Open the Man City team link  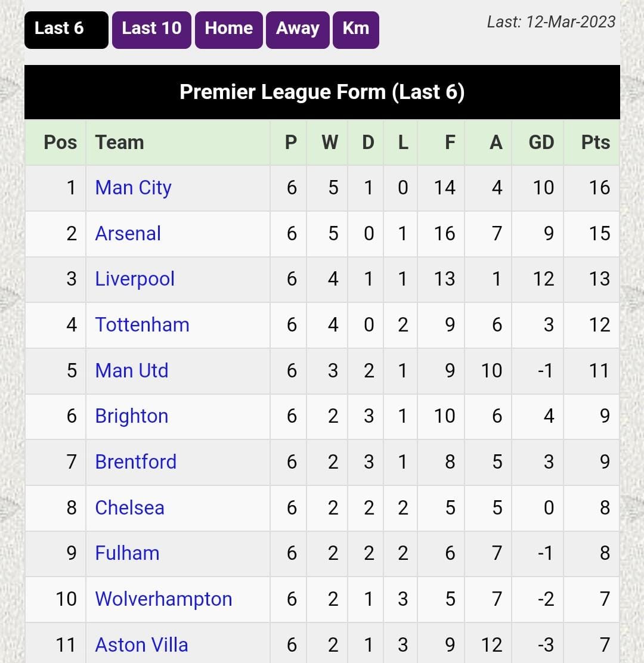coord(133,188)
